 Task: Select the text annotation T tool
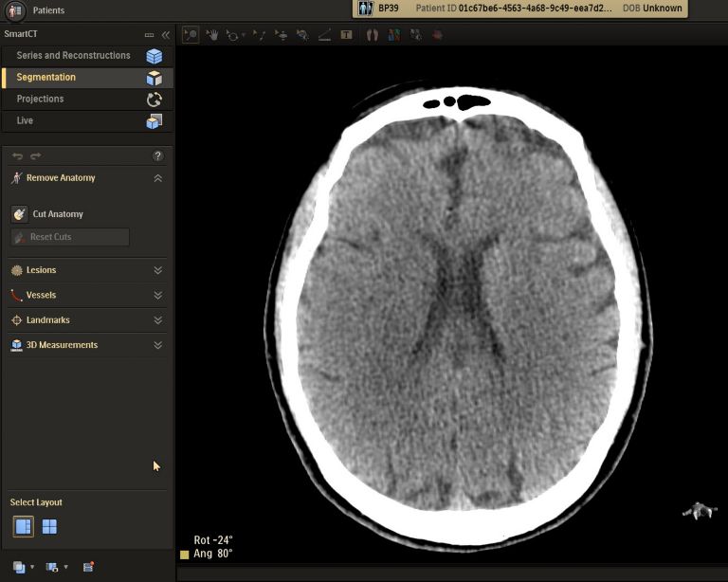[x=346, y=35]
